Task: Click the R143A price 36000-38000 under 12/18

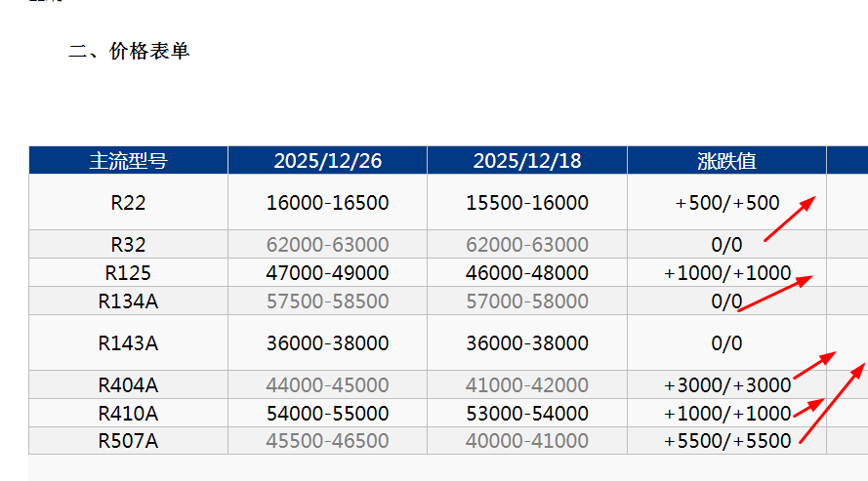Action: [x=527, y=342]
